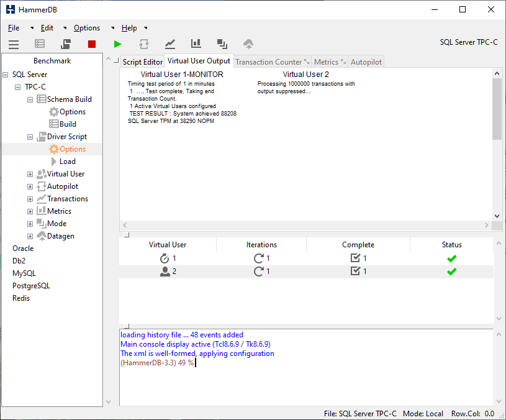Click the Schema Build tree icon
This screenshot has width=506, height=420.
[42, 99]
